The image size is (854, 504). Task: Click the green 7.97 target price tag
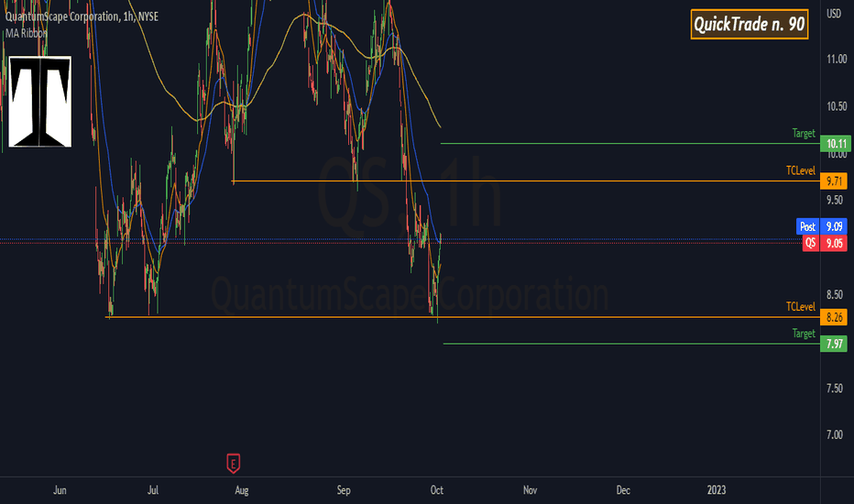tap(834, 344)
